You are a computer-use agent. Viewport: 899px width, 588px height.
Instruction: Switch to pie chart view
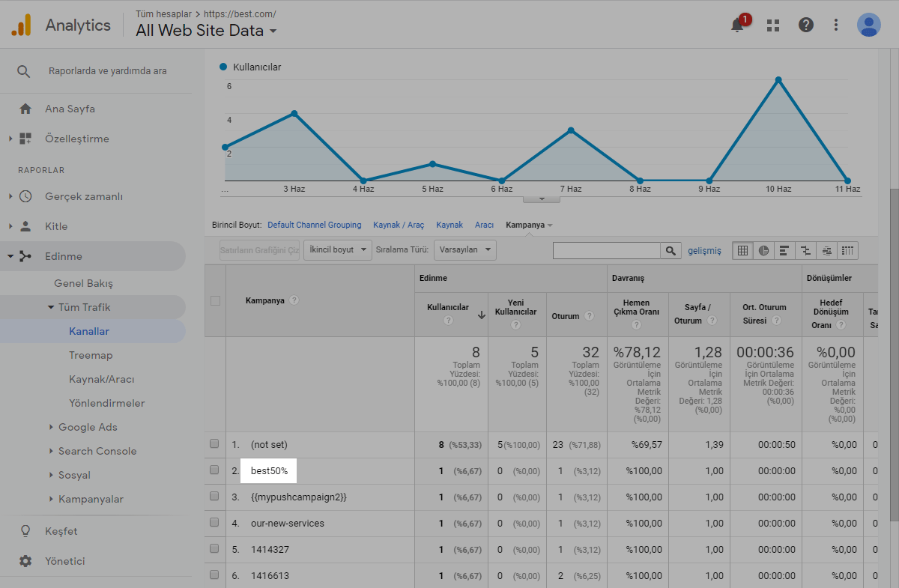click(763, 250)
